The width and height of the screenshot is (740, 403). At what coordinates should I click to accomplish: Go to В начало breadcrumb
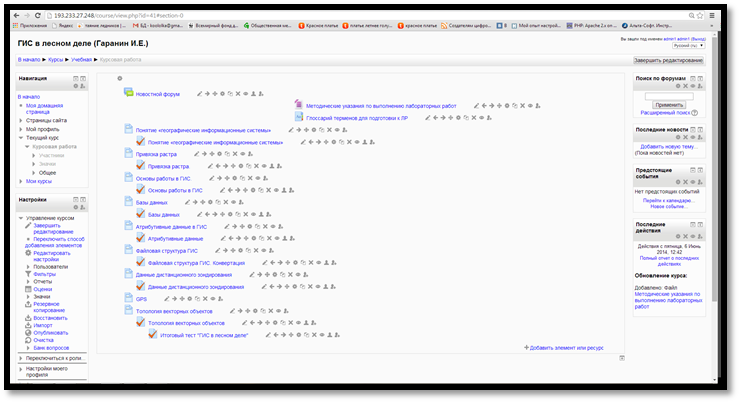click(29, 60)
